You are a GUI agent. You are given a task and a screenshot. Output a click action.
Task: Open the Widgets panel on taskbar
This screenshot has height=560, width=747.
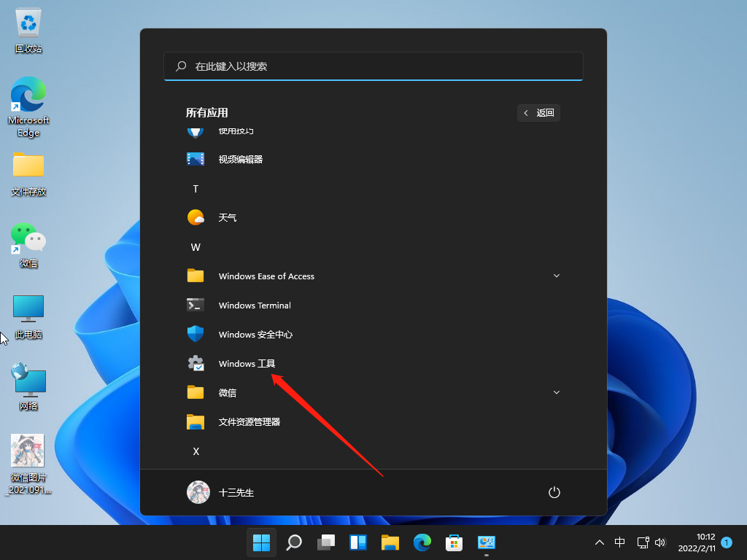[x=358, y=542]
